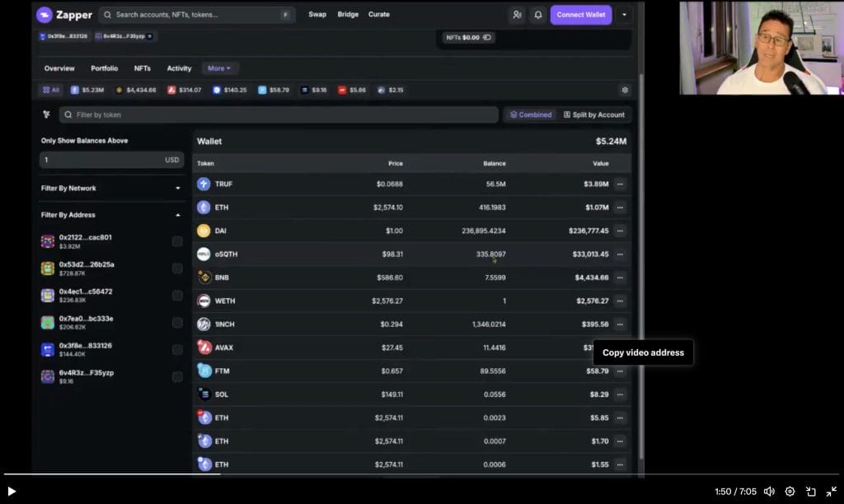844x504 pixels.
Task: Select the Avalanche $314.07 network chip
Action: point(184,90)
